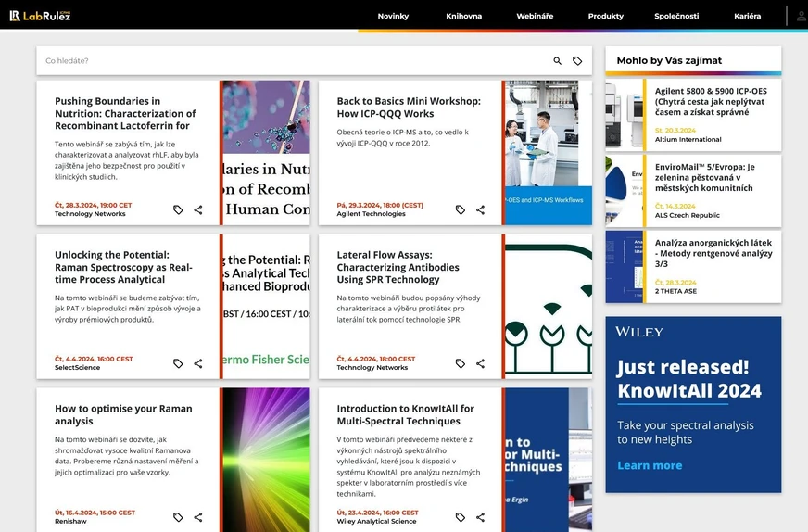The width and height of the screenshot is (808, 532).
Task: Click the green antibody graphic thumbnail
Action: pos(549,306)
